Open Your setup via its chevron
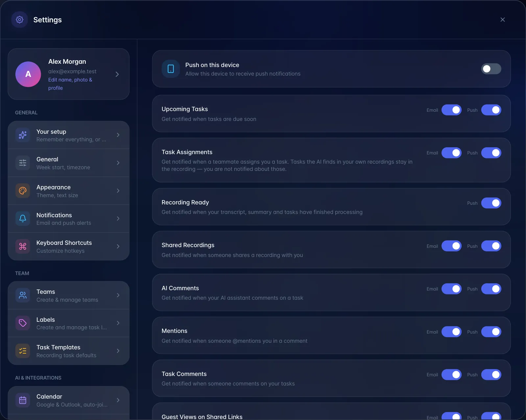This screenshot has width=526, height=420. coord(118,135)
